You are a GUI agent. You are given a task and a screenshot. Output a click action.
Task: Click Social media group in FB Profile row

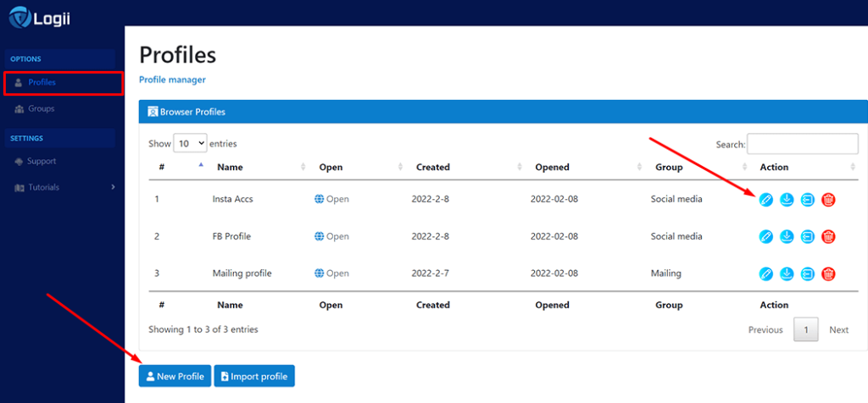tap(676, 236)
